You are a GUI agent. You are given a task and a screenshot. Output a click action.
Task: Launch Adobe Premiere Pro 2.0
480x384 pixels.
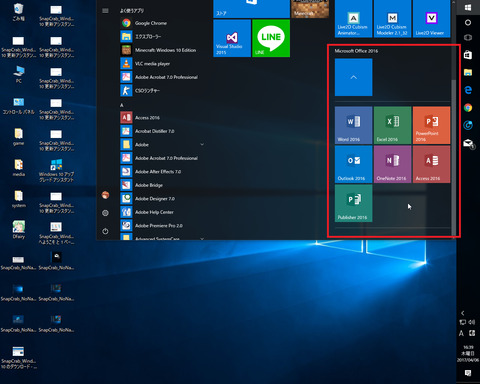click(x=163, y=225)
